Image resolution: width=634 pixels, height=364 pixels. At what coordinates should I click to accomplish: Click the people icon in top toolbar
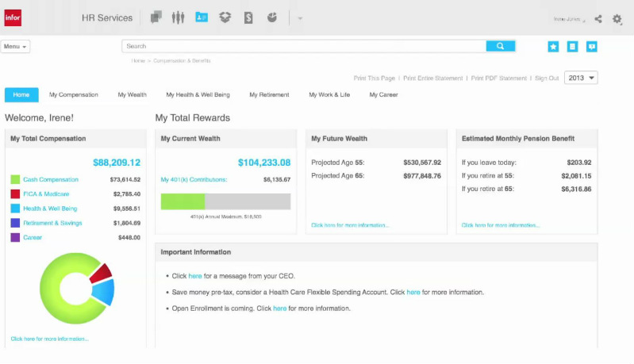(178, 17)
